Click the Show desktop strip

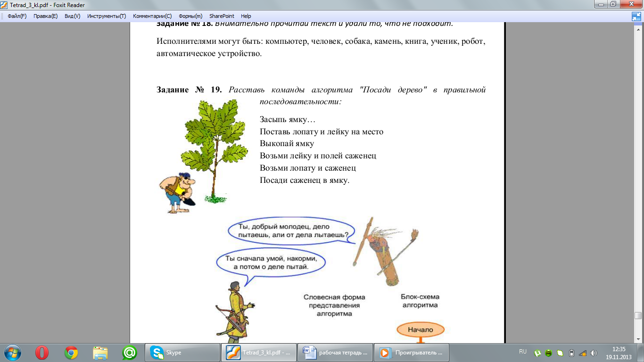641,353
